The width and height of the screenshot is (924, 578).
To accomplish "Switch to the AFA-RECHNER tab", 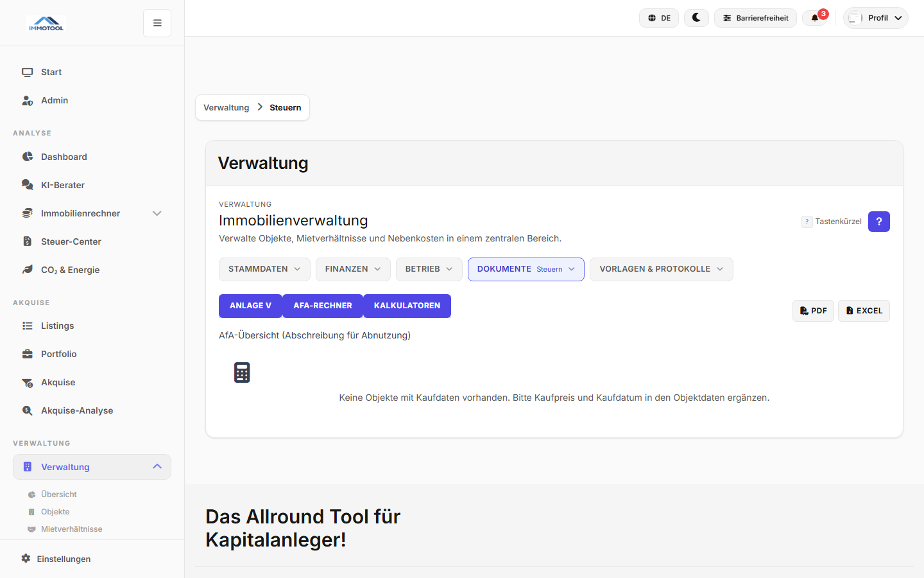I will [323, 306].
